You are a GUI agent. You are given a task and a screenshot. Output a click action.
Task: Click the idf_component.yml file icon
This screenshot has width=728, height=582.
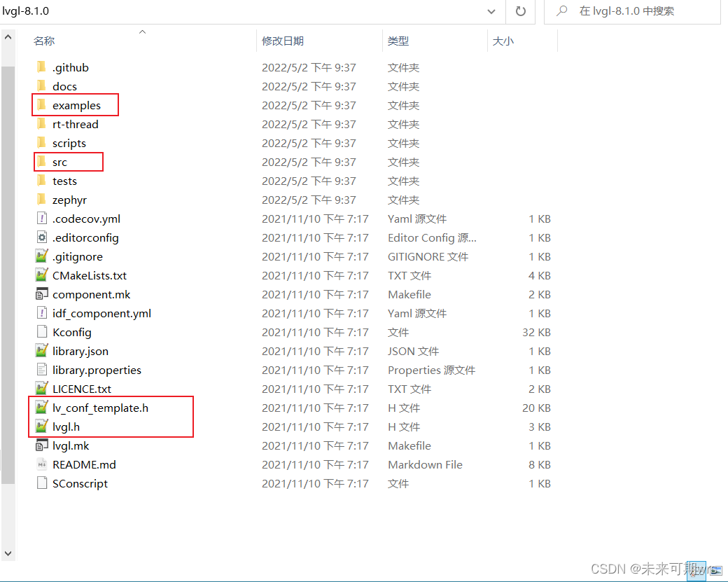coord(42,313)
